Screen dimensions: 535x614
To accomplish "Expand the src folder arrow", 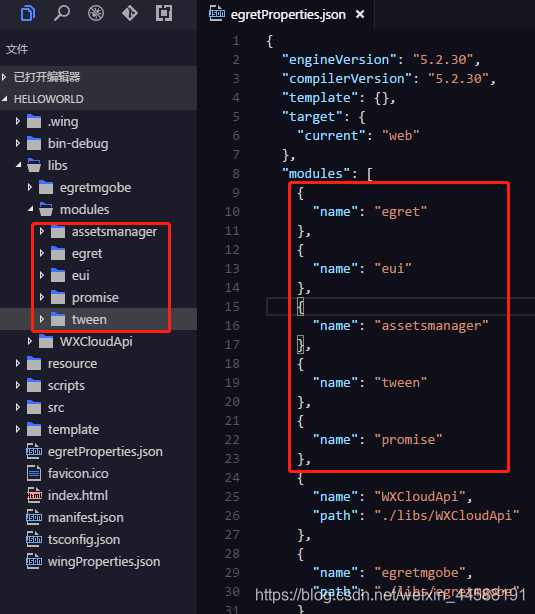I will coord(18,407).
